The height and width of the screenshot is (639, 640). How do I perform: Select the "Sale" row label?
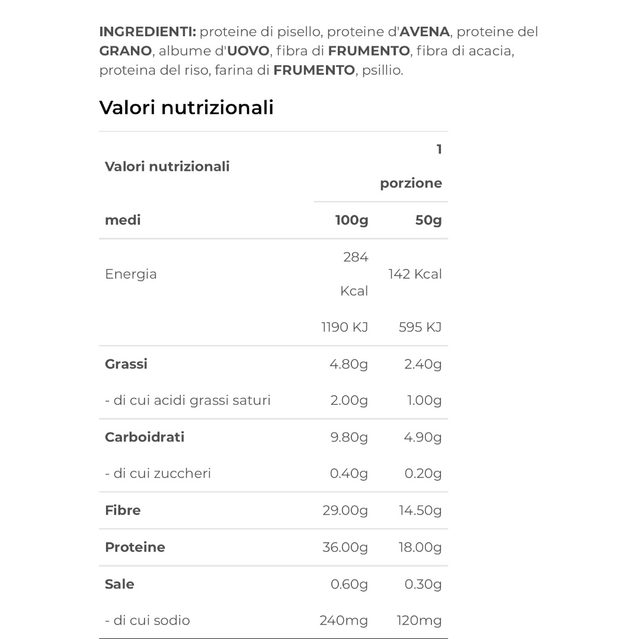pos(119,584)
